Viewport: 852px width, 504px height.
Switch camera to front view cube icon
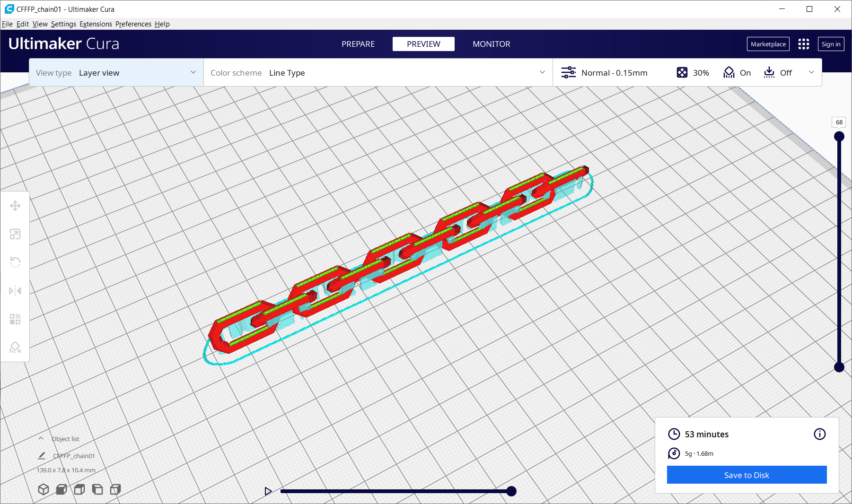61,489
